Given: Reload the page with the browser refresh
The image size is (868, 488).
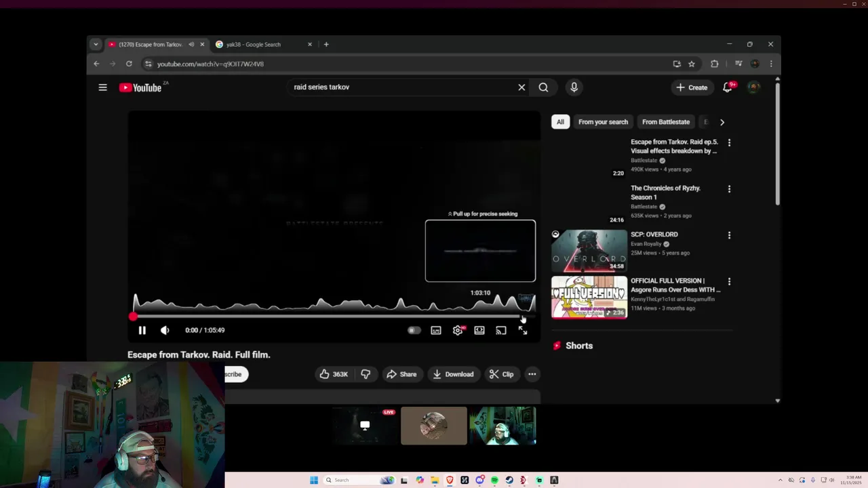Looking at the screenshot, I should (x=129, y=64).
